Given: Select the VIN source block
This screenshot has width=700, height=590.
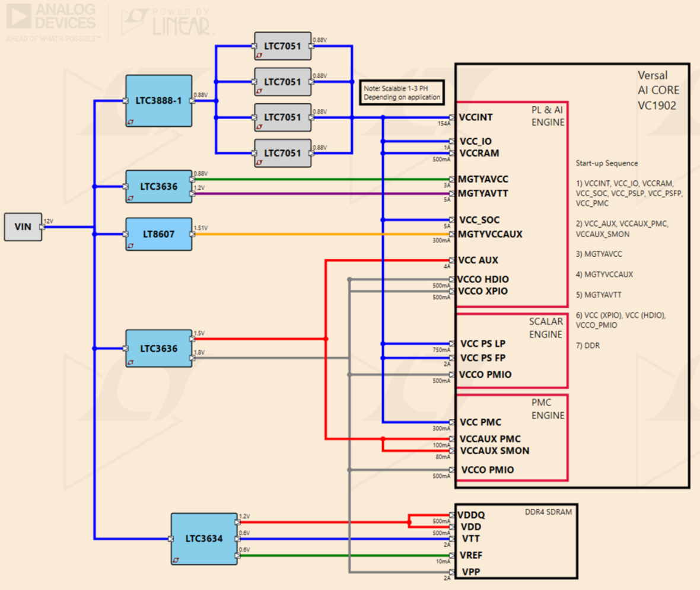Looking at the screenshot, I should tap(23, 227).
